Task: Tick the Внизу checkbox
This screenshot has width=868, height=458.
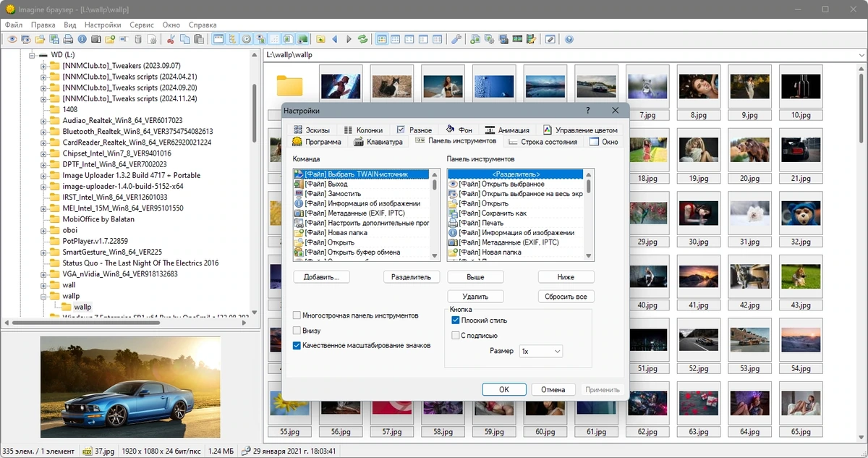Action: [297, 331]
